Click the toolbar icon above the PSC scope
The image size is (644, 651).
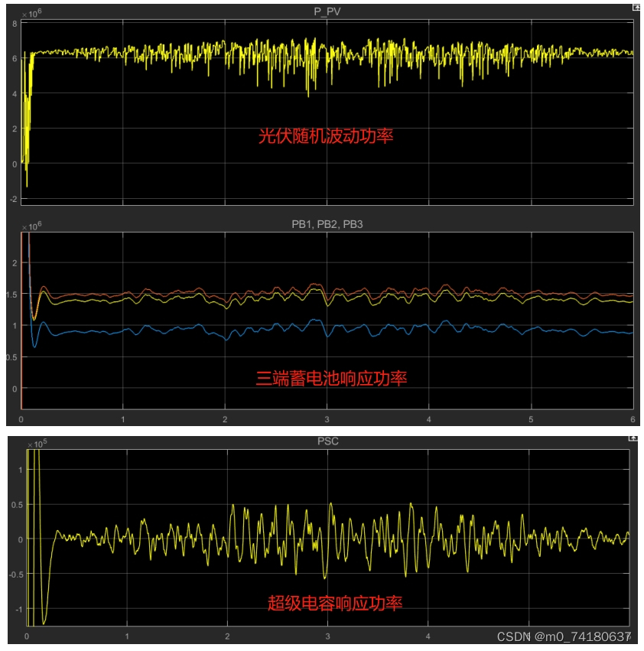pyautogui.click(x=633, y=438)
